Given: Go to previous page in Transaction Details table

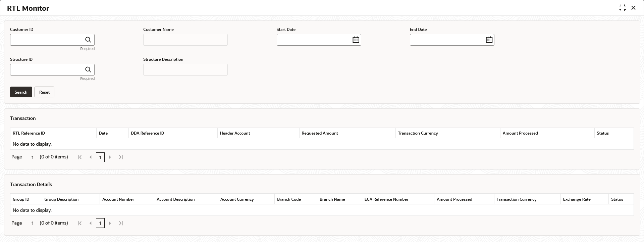Looking at the screenshot, I should (x=90, y=223).
